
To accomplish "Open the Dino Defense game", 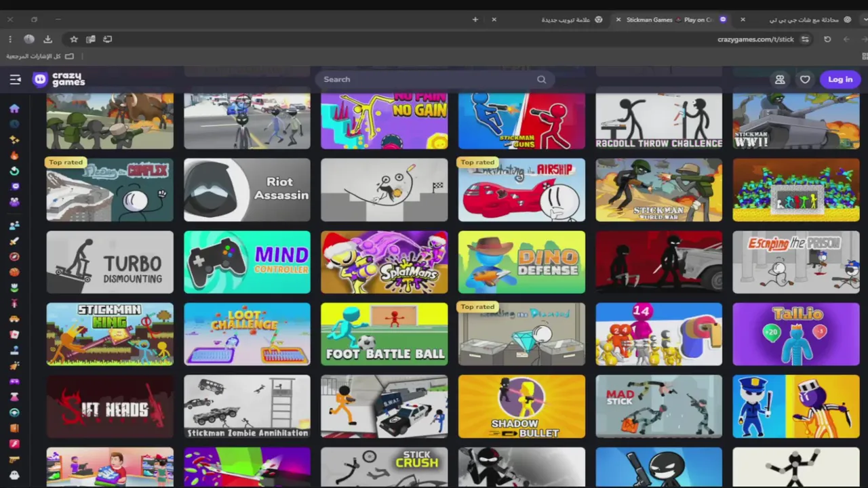I will tap(521, 262).
